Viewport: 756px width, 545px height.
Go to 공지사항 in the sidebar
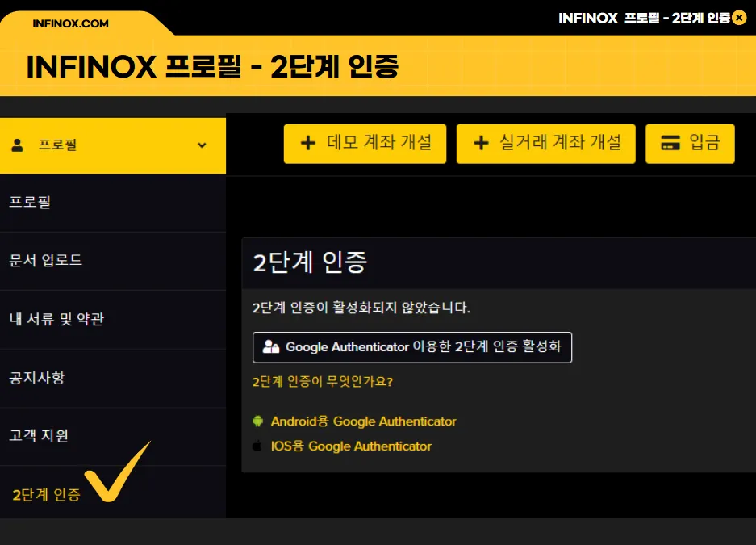(113, 378)
